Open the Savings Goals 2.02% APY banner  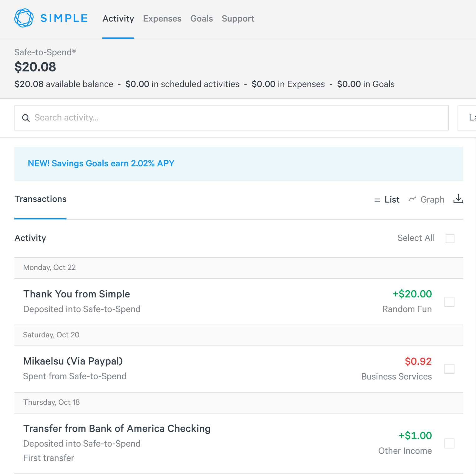click(239, 164)
